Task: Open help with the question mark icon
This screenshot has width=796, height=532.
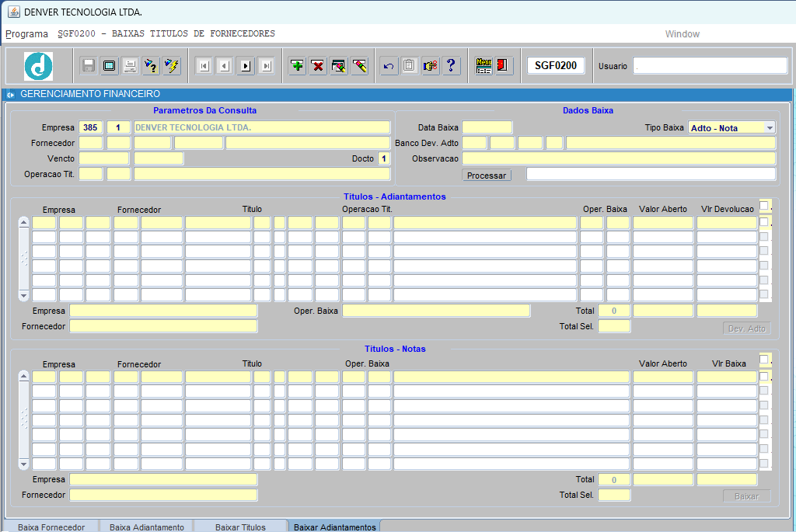Action: [x=451, y=66]
